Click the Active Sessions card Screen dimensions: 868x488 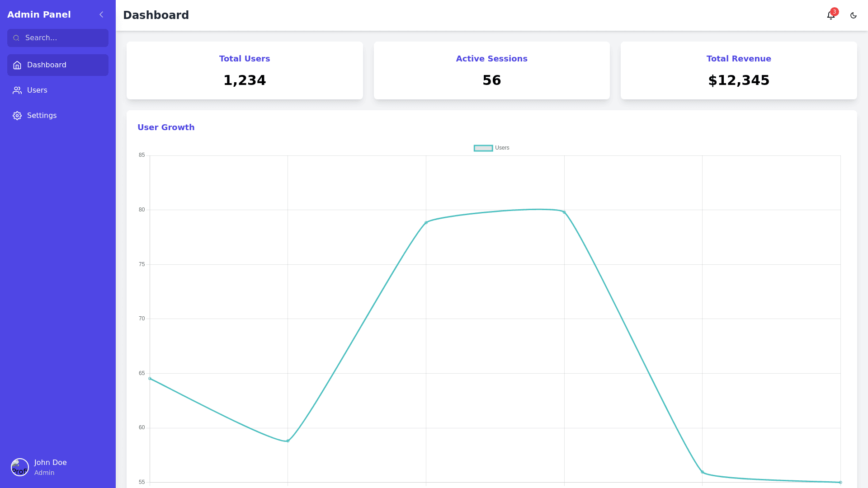(491, 70)
